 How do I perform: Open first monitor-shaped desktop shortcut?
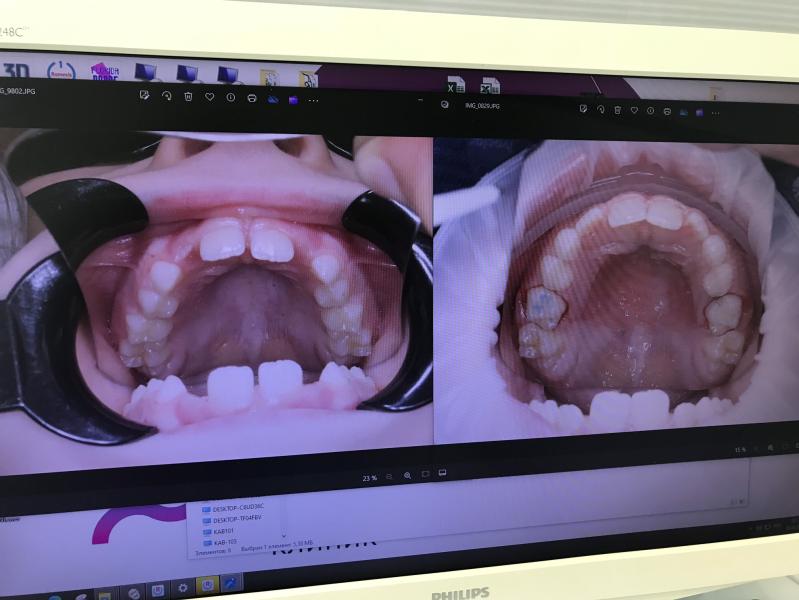pos(147,72)
